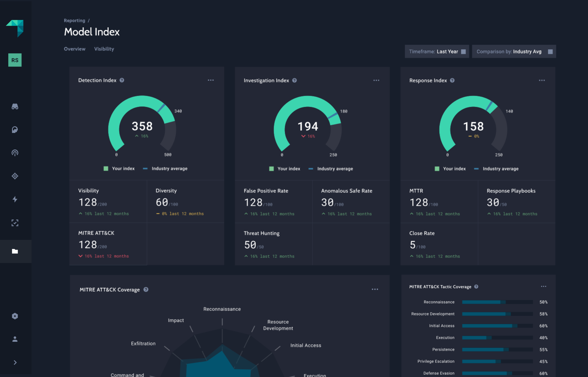Click the Investigation Index help icon
Image resolution: width=588 pixels, height=377 pixels.
click(294, 81)
